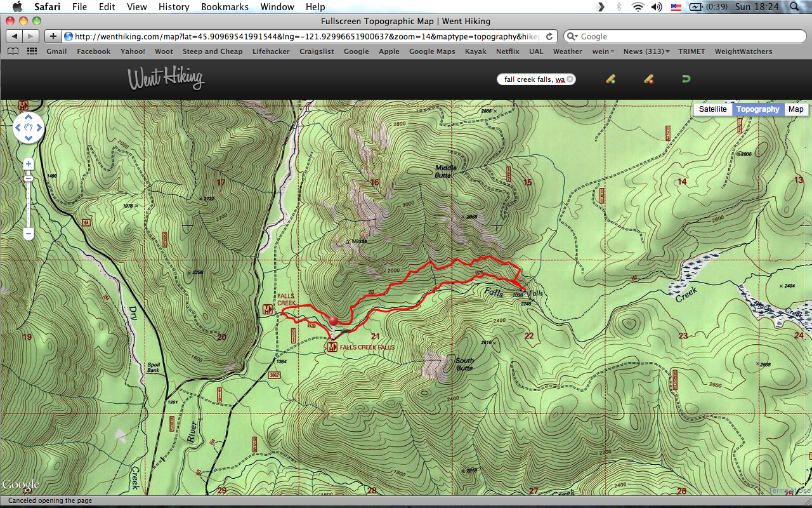
Task: Open the View menu
Action: click(136, 7)
